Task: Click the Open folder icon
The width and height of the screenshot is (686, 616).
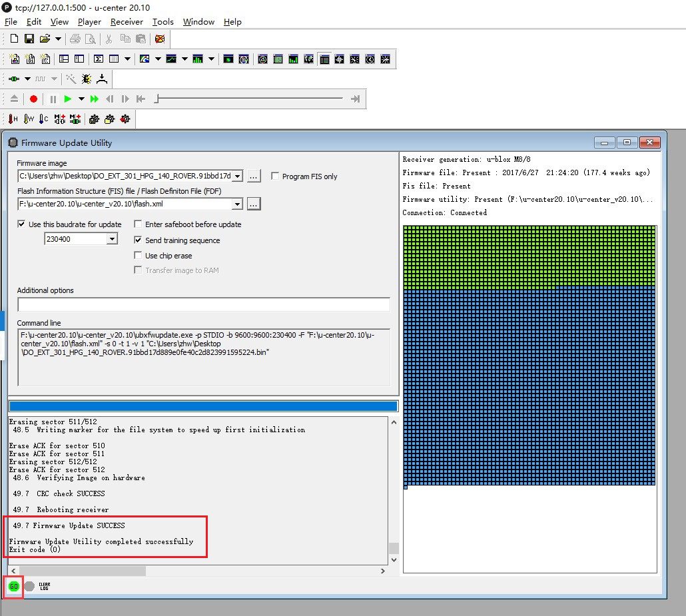Action: click(45, 39)
